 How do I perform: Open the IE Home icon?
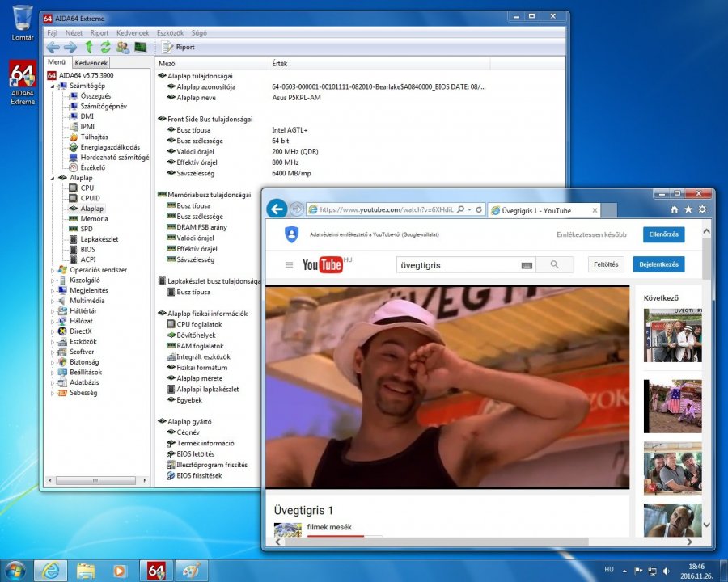(x=674, y=210)
